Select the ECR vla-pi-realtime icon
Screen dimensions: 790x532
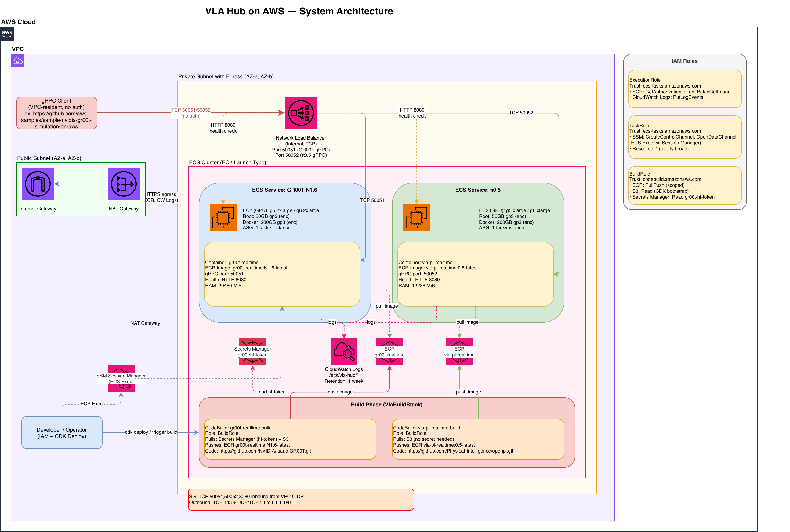459,352
